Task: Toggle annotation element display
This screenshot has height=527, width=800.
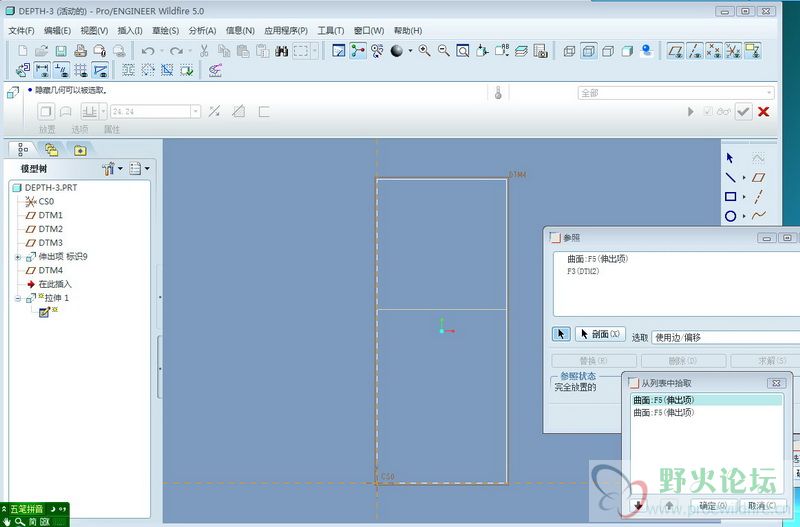Action: 753,51
